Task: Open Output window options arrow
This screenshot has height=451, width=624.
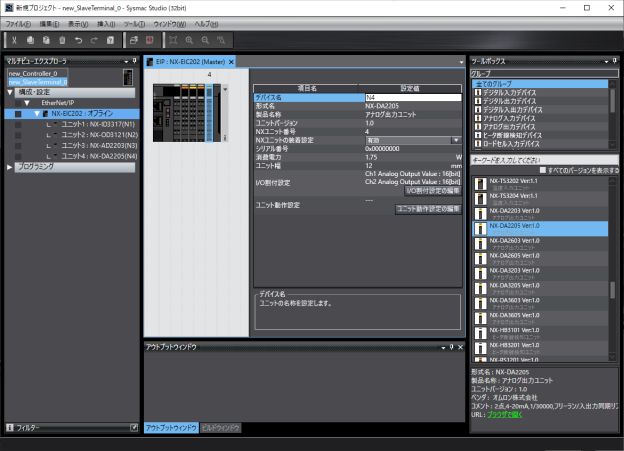Action: (x=443, y=348)
